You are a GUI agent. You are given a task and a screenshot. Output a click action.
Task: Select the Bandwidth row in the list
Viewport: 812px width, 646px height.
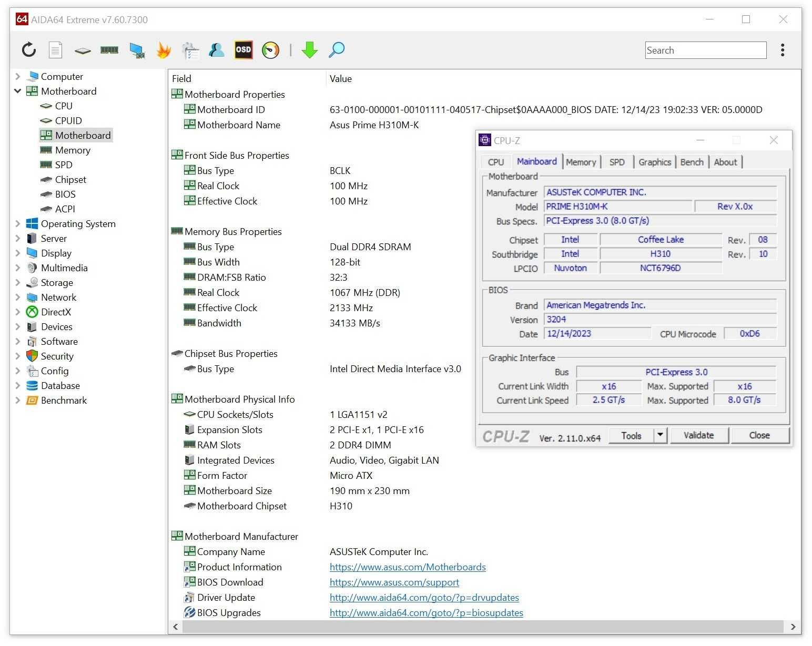(281, 323)
